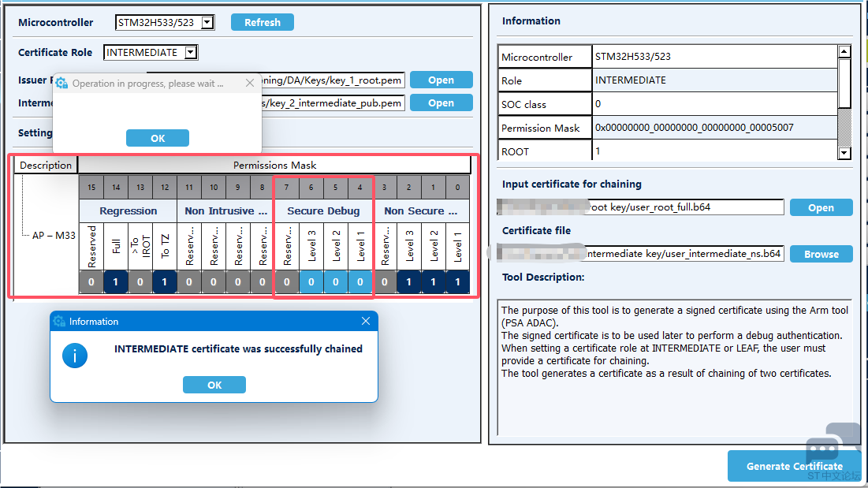The image size is (868, 488).
Task: Open the Microcontroller STM32H533/523 dropdown
Action: pos(207,23)
